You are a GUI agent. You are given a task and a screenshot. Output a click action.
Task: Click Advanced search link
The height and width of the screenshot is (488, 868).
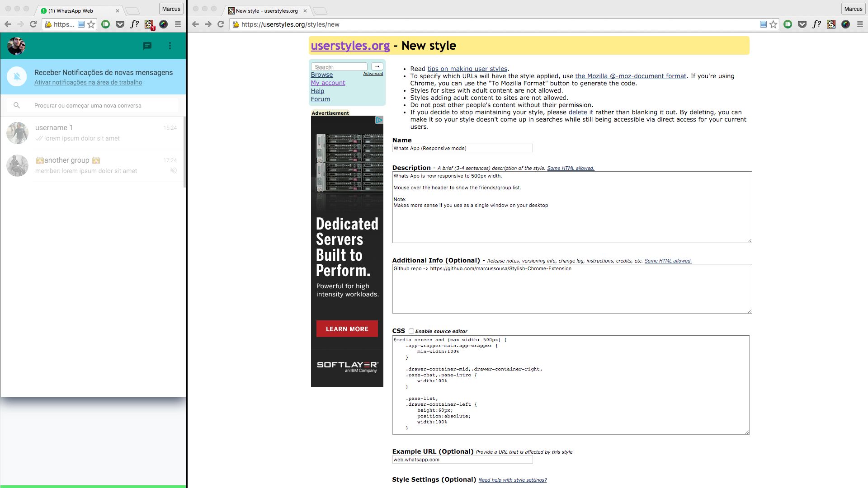click(x=373, y=74)
